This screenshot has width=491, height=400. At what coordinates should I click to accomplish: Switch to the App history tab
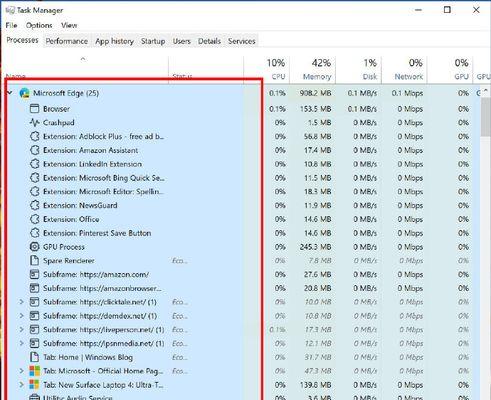coord(114,41)
